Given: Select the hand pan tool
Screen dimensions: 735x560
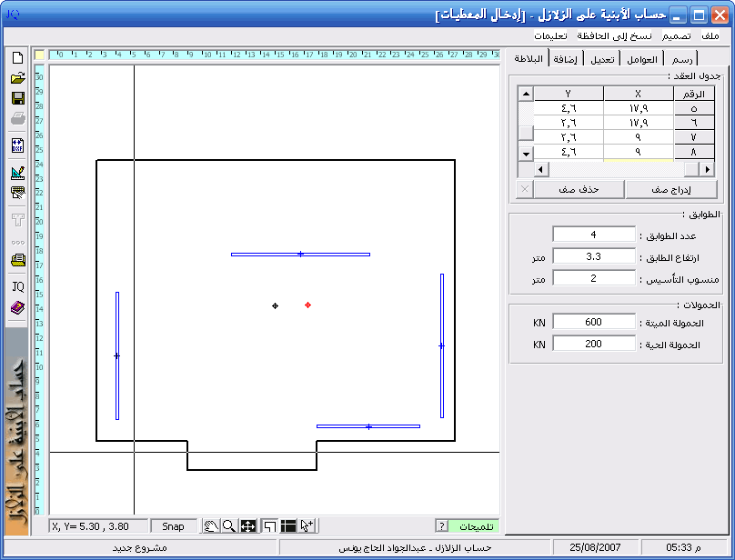Looking at the screenshot, I should [x=210, y=526].
